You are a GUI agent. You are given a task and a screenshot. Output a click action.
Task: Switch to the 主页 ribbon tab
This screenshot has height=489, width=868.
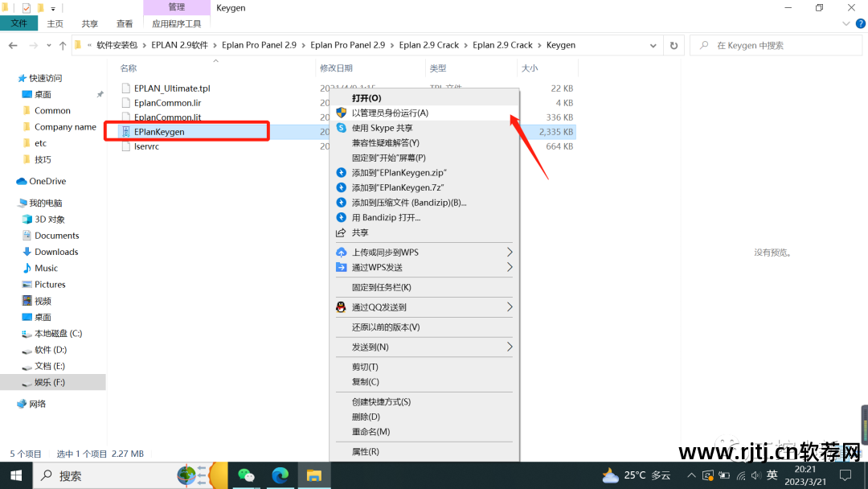55,24
